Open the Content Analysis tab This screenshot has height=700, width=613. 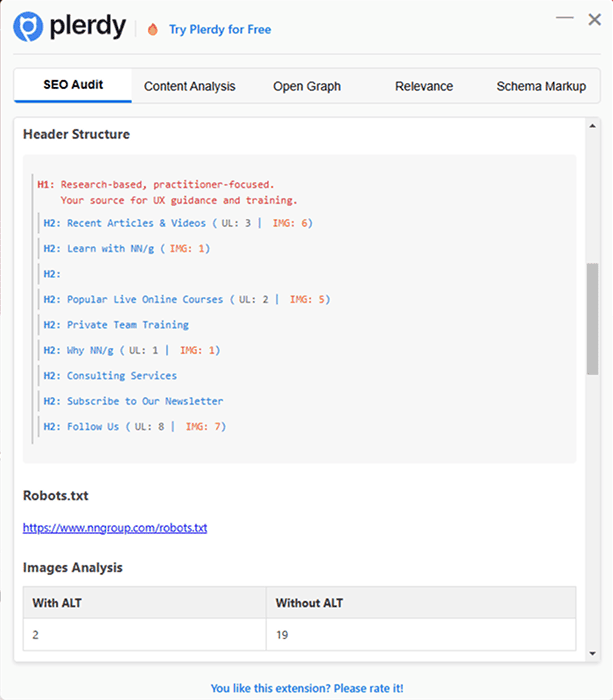(190, 86)
